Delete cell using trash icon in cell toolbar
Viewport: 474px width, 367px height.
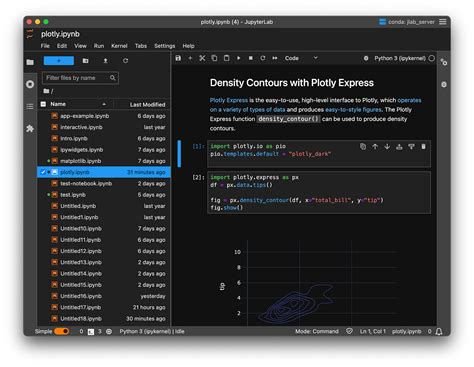pyautogui.click(x=423, y=147)
